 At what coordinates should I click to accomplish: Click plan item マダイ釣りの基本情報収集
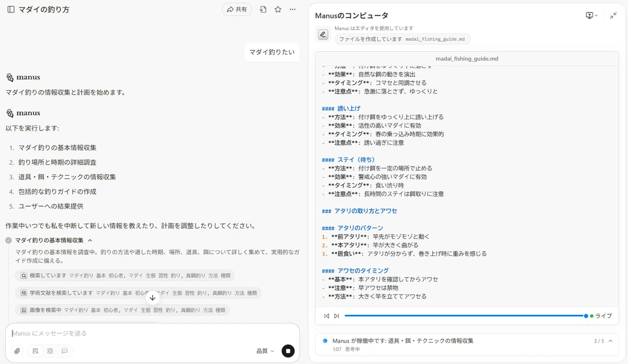pyautogui.click(x=57, y=148)
